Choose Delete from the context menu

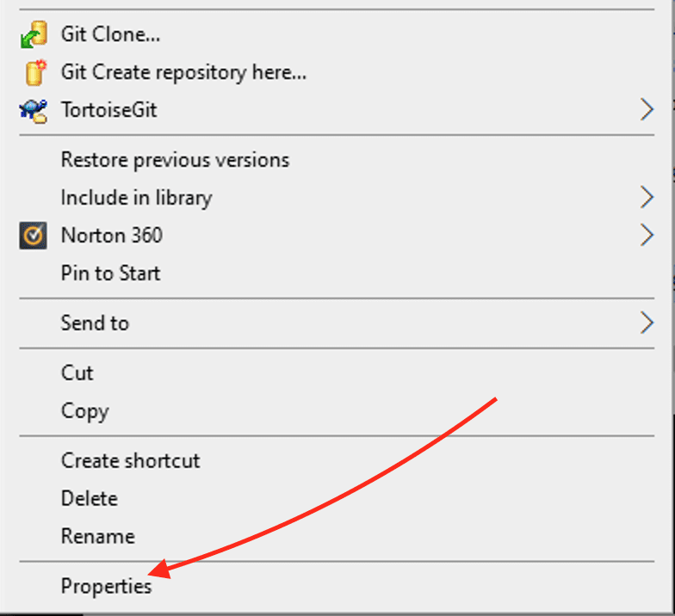(x=89, y=499)
